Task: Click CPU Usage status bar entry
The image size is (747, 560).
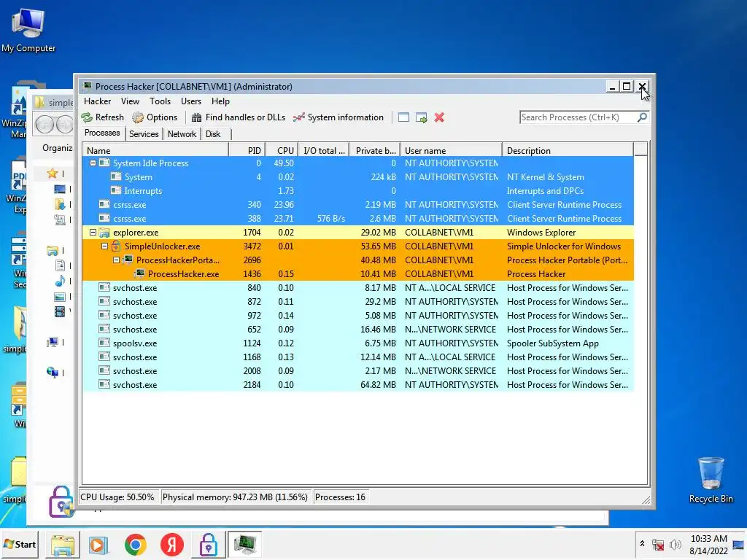Action: click(117, 497)
